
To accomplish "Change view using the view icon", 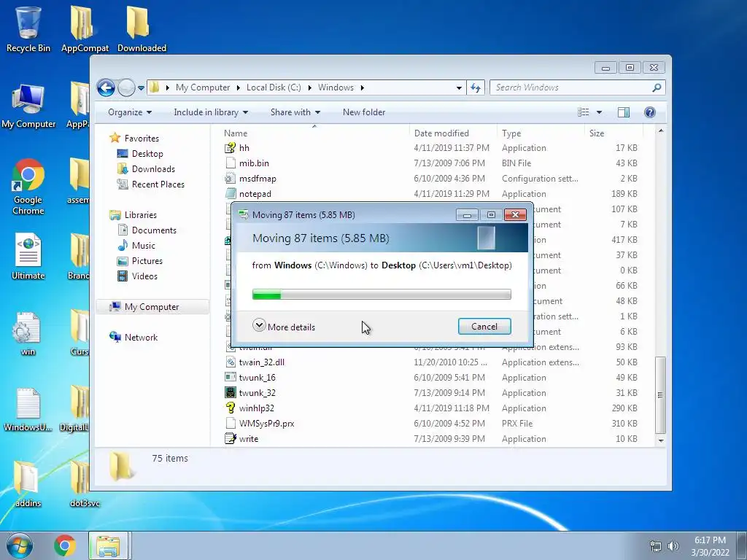I will (584, 112).
